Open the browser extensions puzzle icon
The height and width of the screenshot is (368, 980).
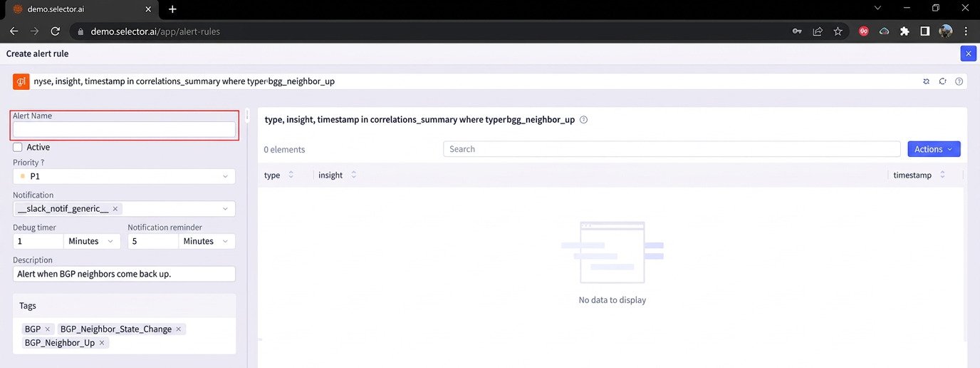(905, 31)
